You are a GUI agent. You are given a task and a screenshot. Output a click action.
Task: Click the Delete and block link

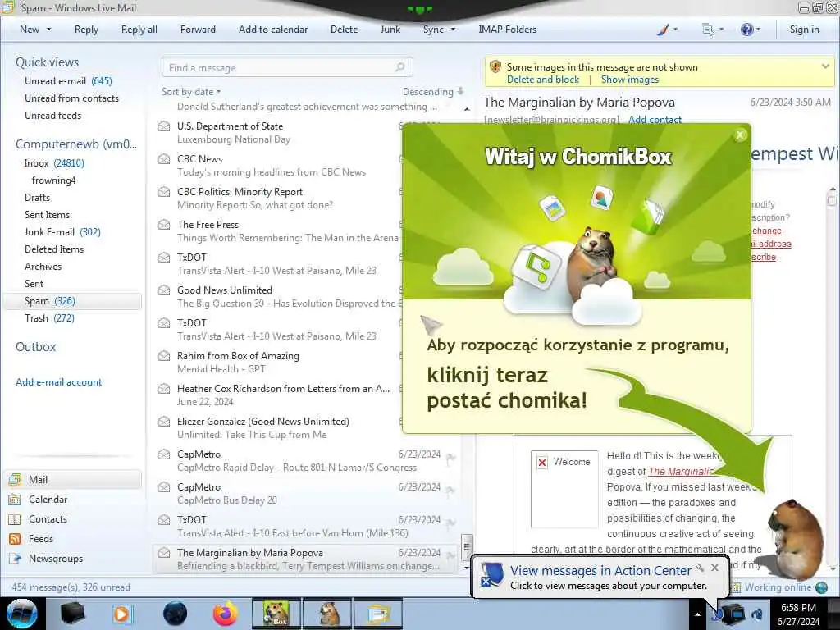(543, 80)
